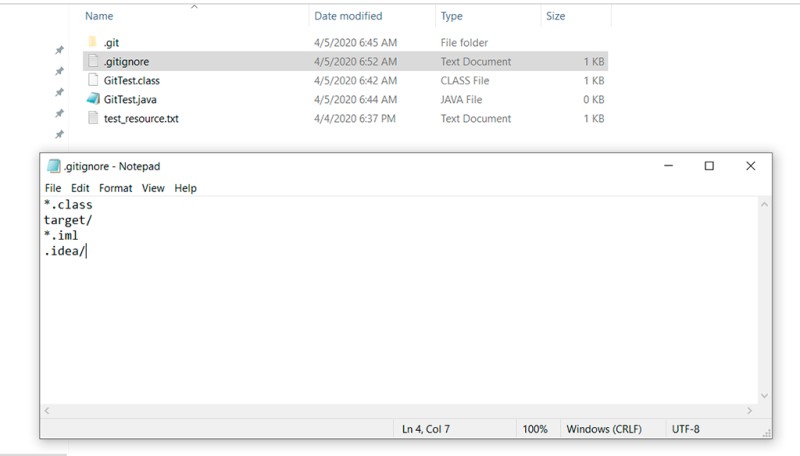This screenshot has height=456, width=800.
Task: Open the File menu in Notepad
Action: point(53,188)
